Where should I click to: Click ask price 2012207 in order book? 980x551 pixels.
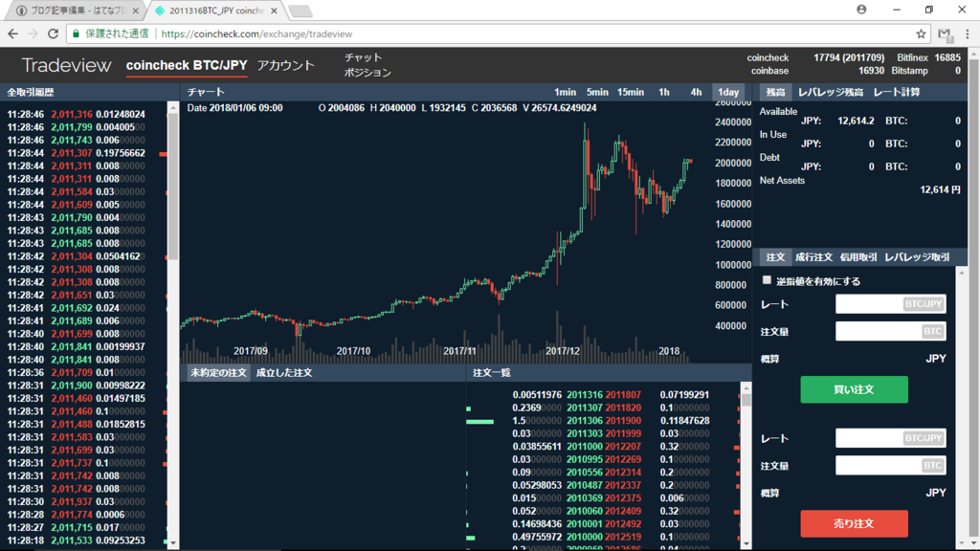[x=622, y=447]
